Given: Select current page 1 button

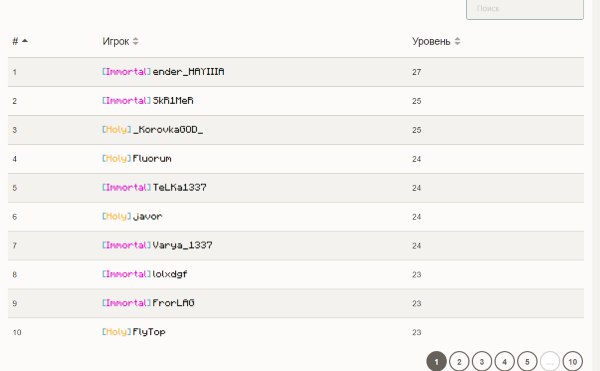Looking at the screenshot, I should [436, 361].
